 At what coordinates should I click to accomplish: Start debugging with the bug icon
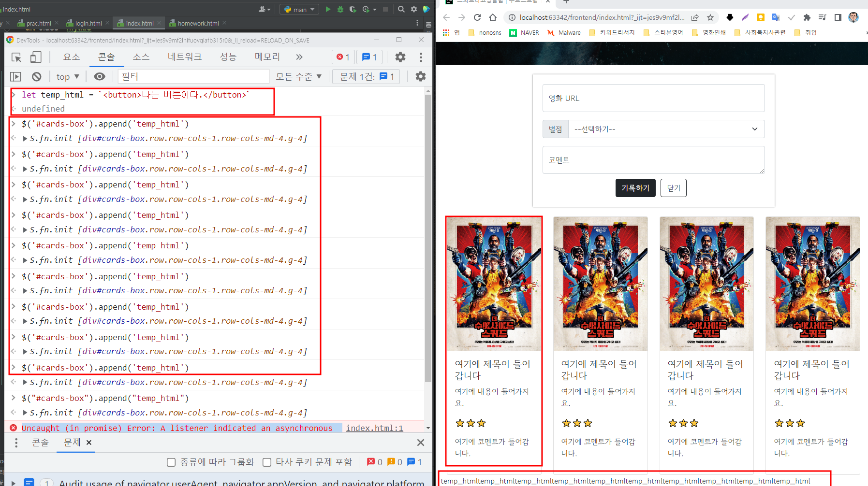(340, 9)
